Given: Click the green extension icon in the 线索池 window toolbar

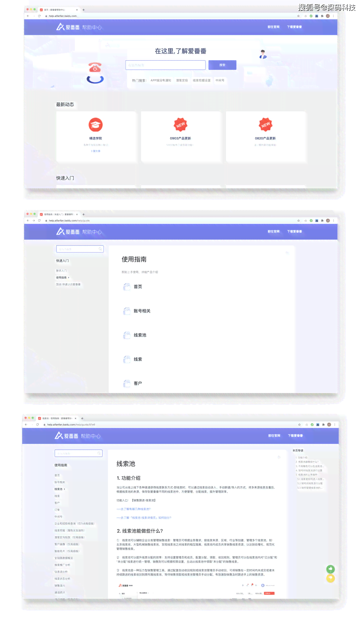Looking at the screenshot, I should click(312, 425).
